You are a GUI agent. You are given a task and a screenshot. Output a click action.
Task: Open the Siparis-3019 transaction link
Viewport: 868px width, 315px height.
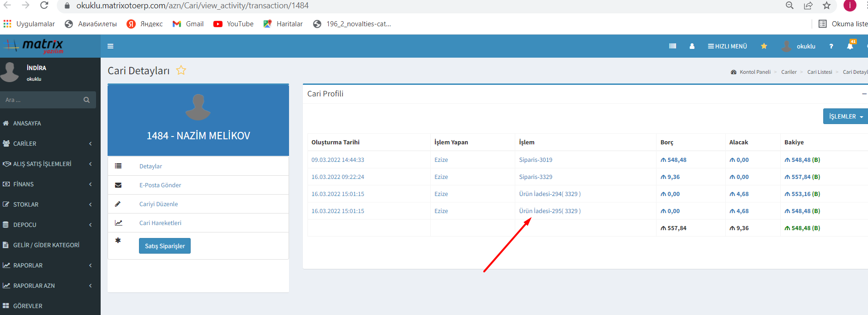536,160
